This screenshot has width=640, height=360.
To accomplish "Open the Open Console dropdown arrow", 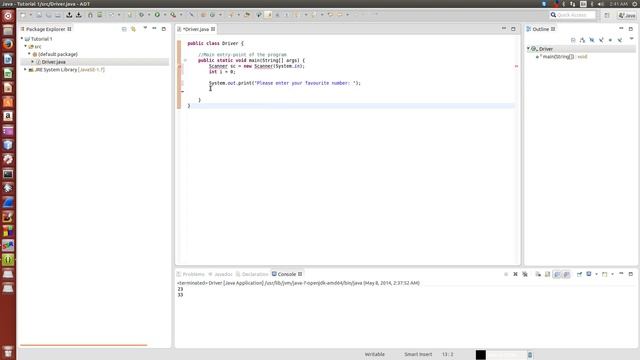I will coord(612,274).
